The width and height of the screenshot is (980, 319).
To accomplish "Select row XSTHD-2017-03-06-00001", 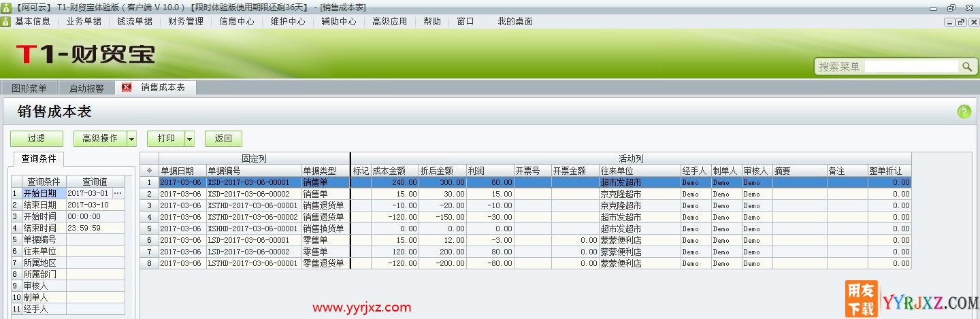I will pyautogui.click(x=525, y=205).
